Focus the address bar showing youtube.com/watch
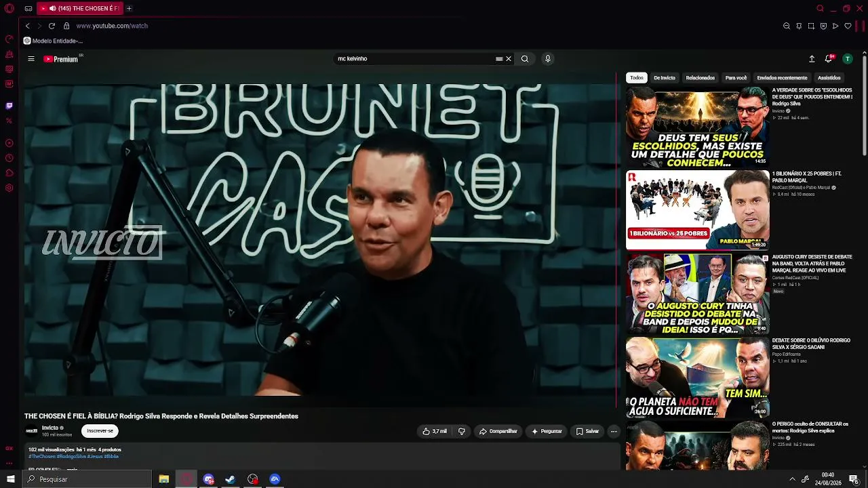The width and height of the screenshot is (868, 488). tap(112, 26)
